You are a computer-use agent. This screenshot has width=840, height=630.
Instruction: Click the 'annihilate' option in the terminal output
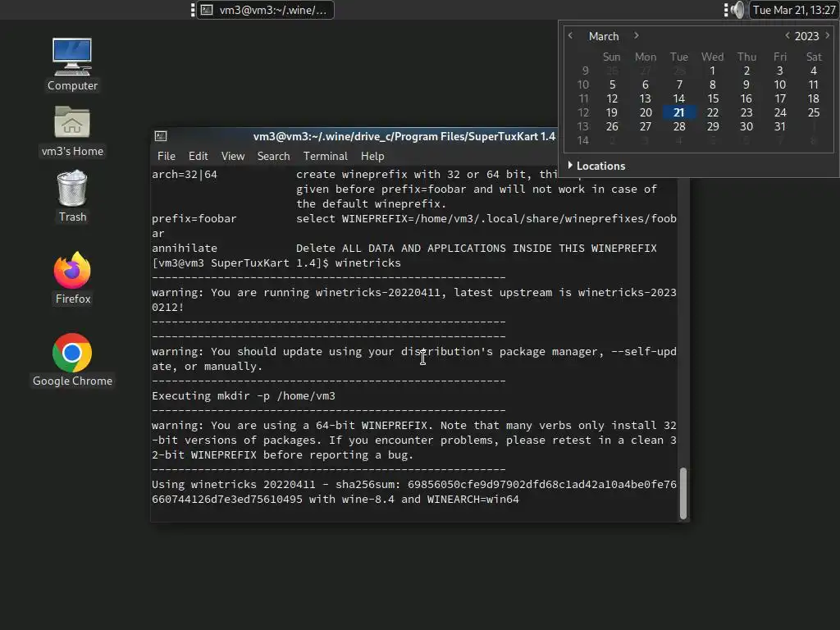tap(185, 248)
